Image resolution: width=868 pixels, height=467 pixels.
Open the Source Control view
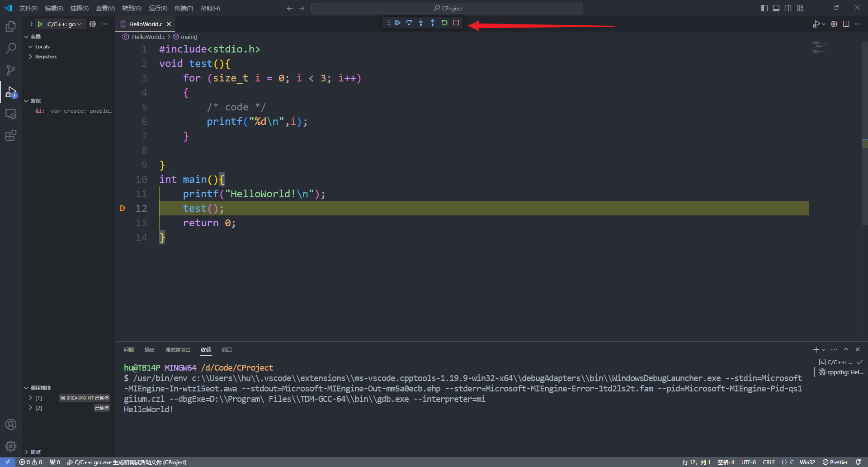tap(11, 70)
